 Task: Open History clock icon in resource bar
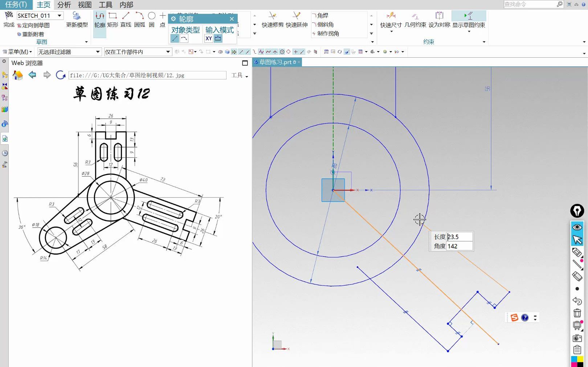(x=5, y=153)
